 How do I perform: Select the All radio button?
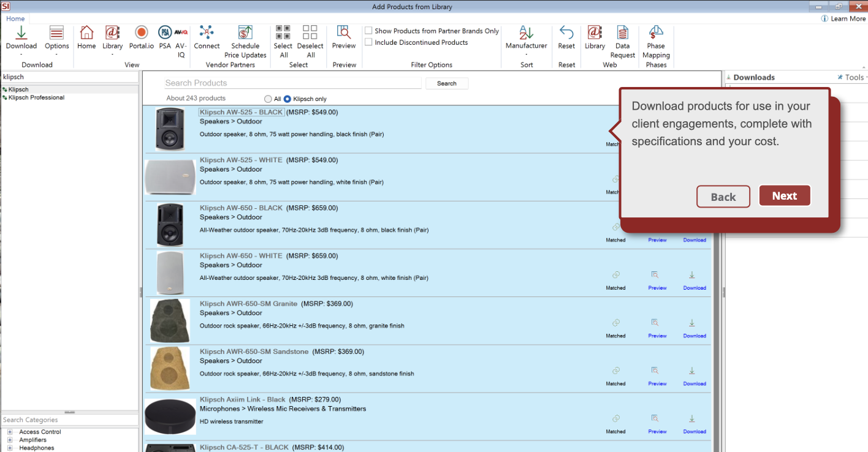pos(268,99)
